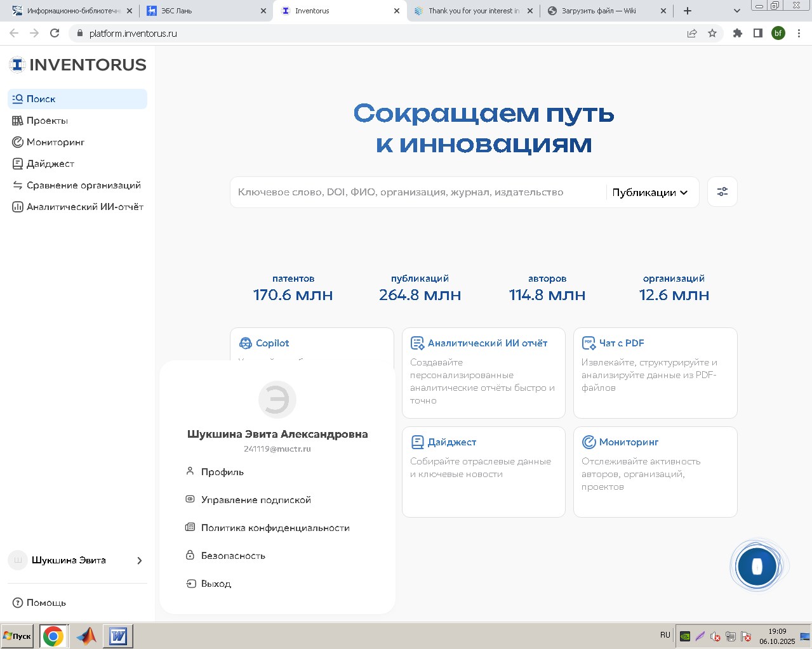Click the Чат с PDF card icon
812x649 pixels.
pyautogui.click(x=588, y=343)
